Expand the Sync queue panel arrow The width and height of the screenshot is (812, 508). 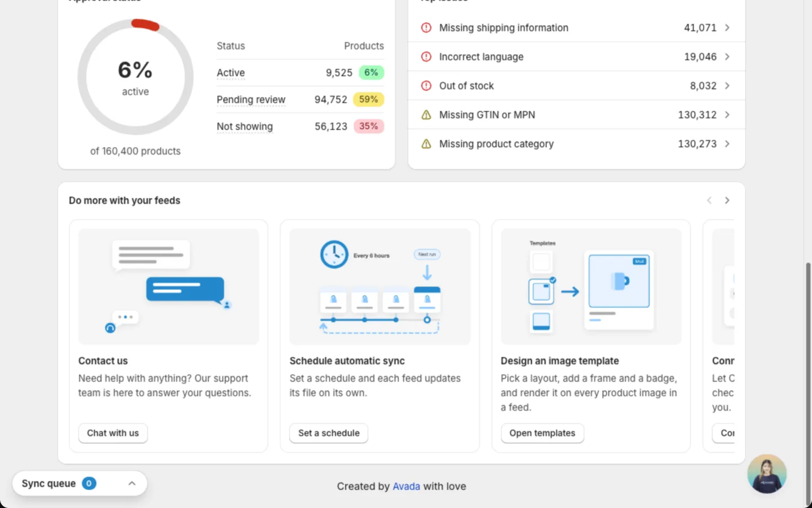click(132, 483)
